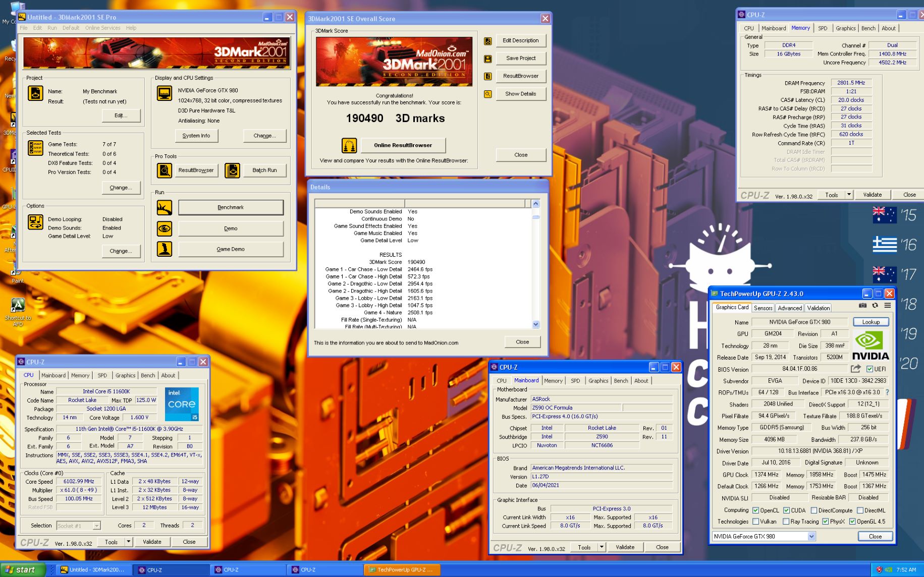Screen dimensions: 924x577
Task: Click the Display and CPU Settings monitor icon
Action: click(x=165, y=93)
